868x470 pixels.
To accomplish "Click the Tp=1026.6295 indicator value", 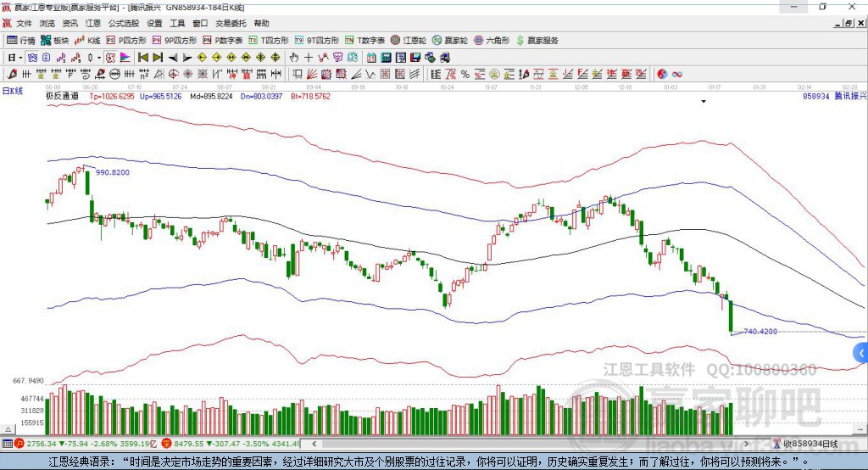I will tap(112, 96).
